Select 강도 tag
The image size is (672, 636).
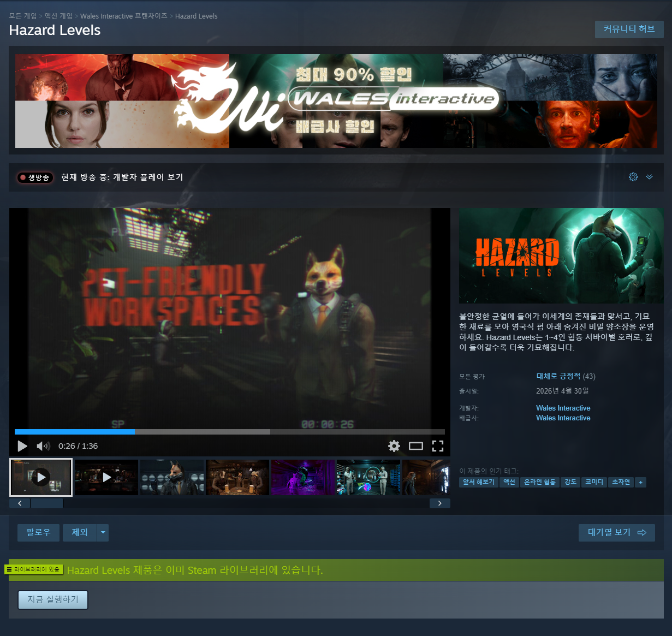click(x=570, y=482)
